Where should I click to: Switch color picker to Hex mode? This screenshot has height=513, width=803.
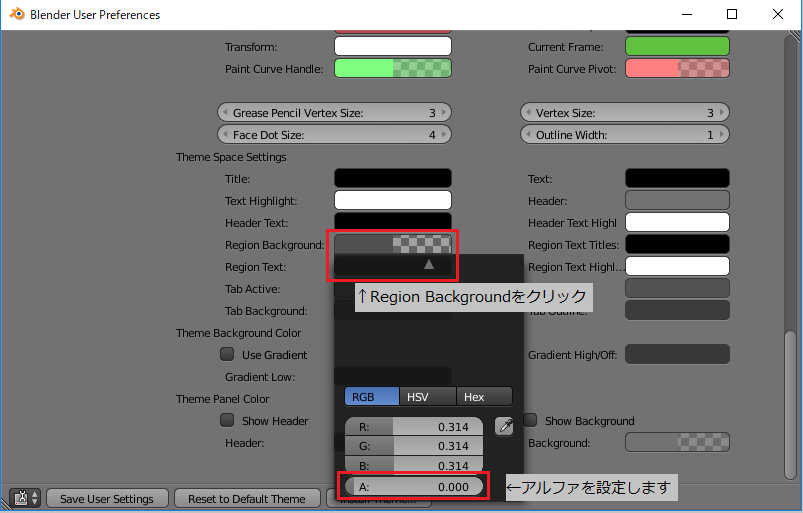484,397
